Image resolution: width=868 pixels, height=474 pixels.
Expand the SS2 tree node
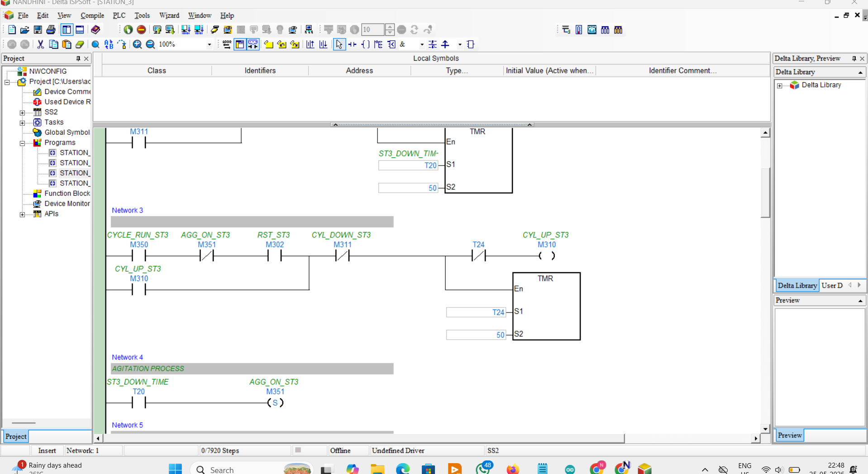point(22,112)
